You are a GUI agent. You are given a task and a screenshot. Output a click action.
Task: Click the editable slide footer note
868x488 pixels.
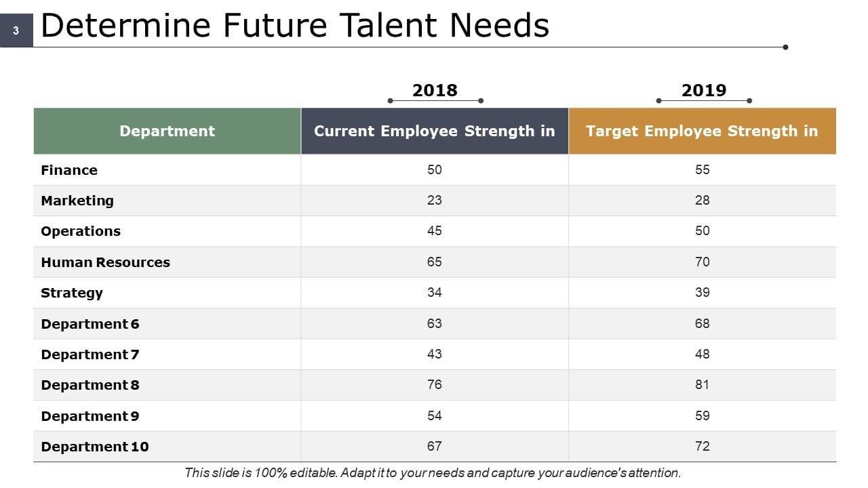tap(433, 473)
